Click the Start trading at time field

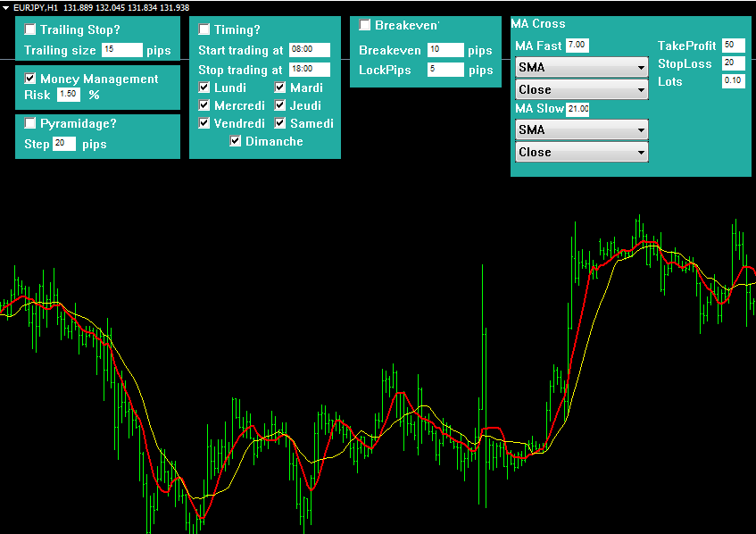pyautogui.click(x=310, y=50)
